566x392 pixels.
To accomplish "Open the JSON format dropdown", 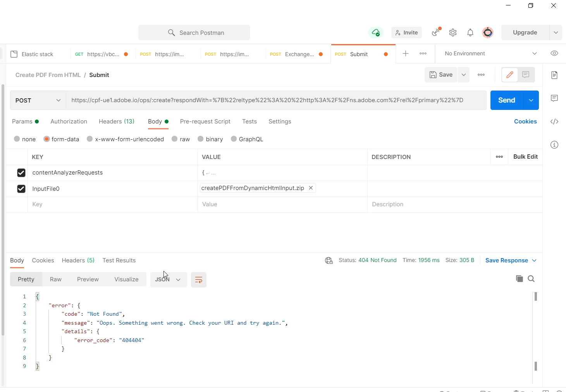I will pyautogui.click(x=169, y=279).
